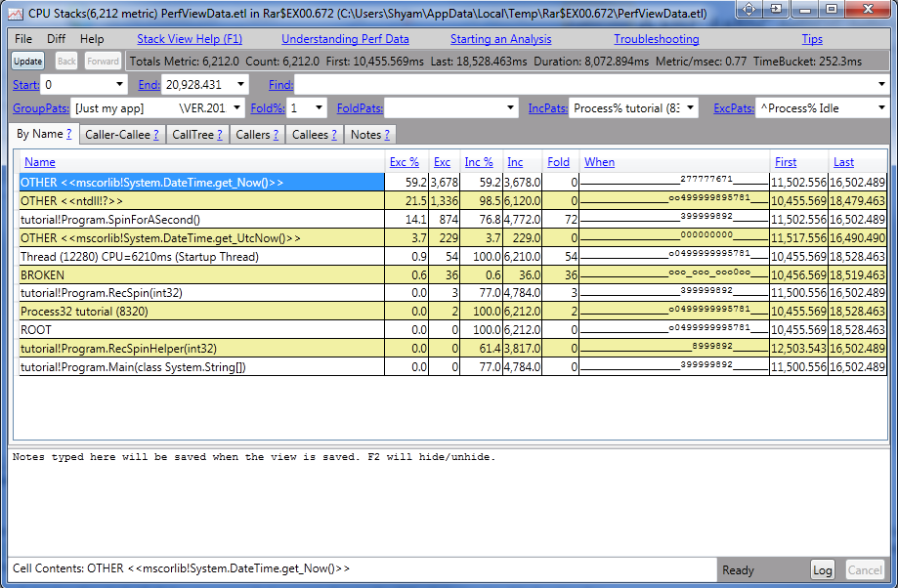
Task: Click the IncPats label link
Action: (548, 107)
